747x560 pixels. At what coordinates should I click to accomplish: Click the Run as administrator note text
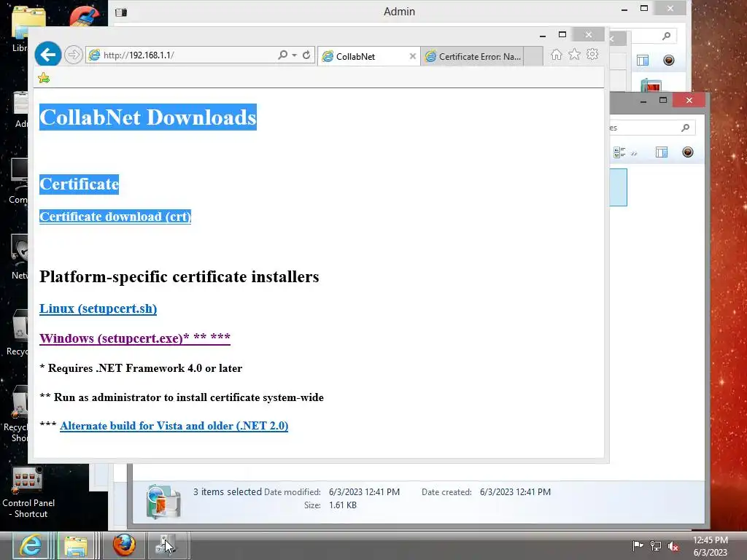coord(182,397)
